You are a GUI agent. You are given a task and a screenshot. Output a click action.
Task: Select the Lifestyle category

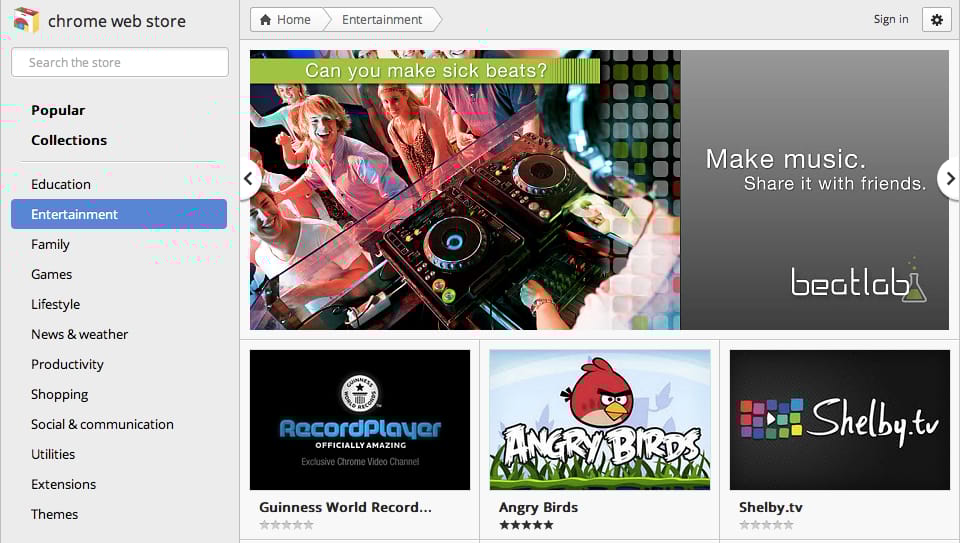tap(55, 304)
